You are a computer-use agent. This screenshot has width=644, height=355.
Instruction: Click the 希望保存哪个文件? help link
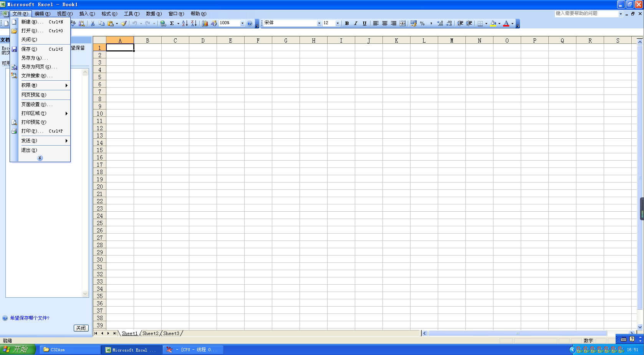point(30,318)
